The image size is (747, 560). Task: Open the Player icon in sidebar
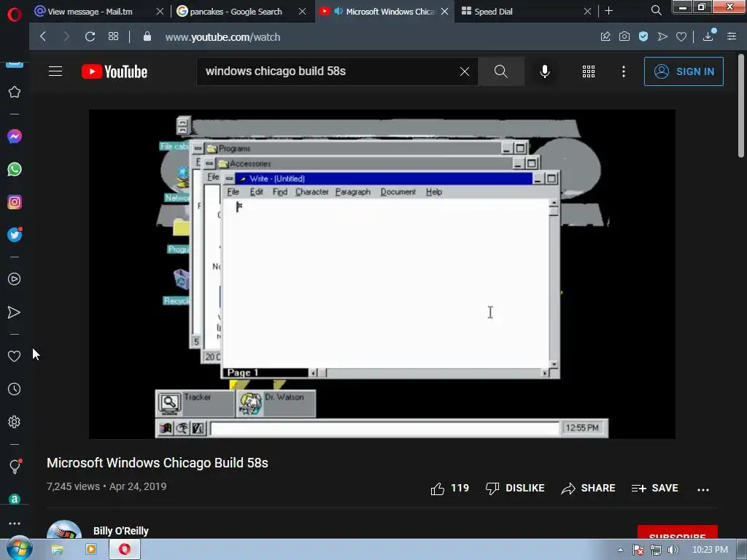coord(15,279)
